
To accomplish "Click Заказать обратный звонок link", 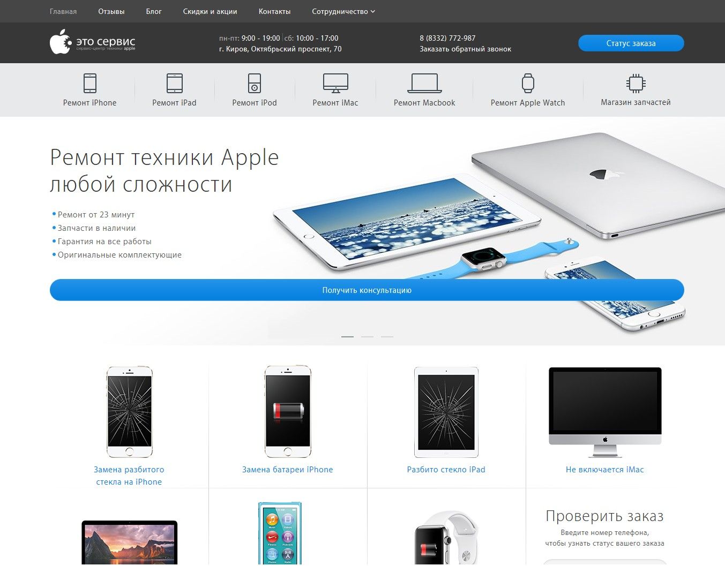I will coord(465,49).
